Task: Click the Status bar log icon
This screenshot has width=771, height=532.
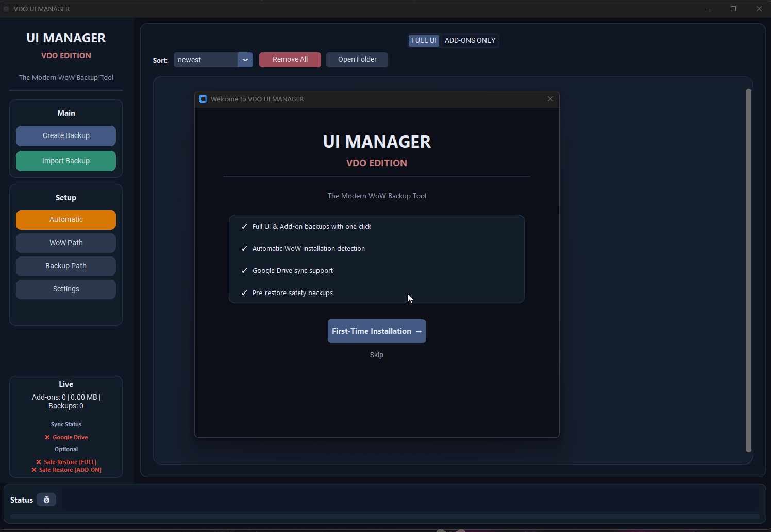Action: coord(46,500)
